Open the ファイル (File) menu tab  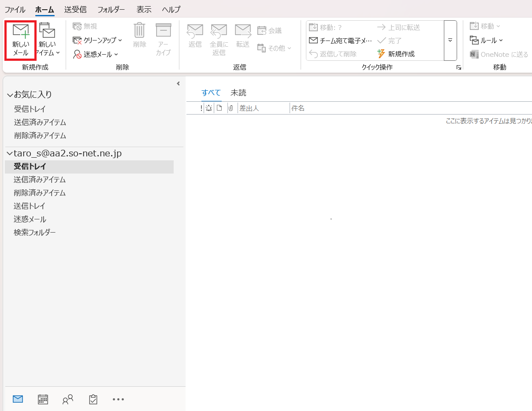click(x=15, y=9)
